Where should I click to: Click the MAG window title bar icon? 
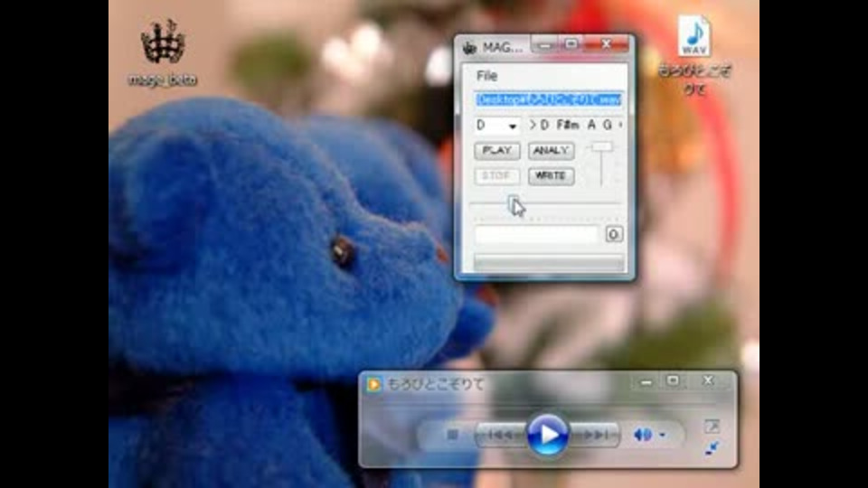pyautogui.click(x=469, y=48)
